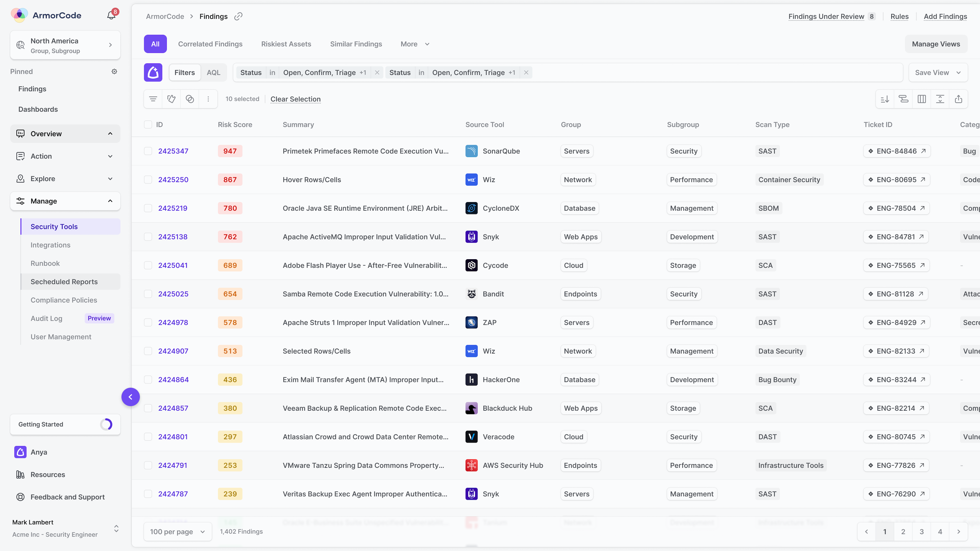Screen dimensions: 980x551
Task: Open the 100 per page dropdown
Action: tap(178, 532)
